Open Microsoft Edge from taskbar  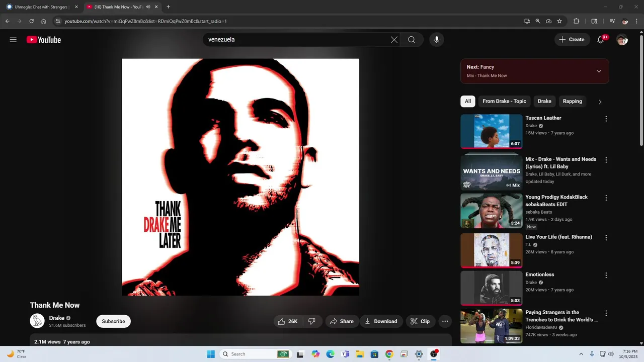tap(330, 354)
